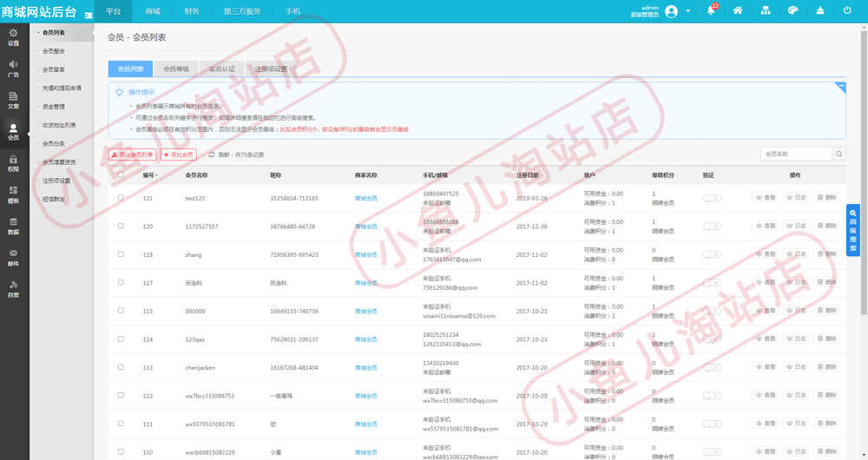Select the 注册项设置 tab
The width and height of the screenshot is (868, 460).
(271, 69)
